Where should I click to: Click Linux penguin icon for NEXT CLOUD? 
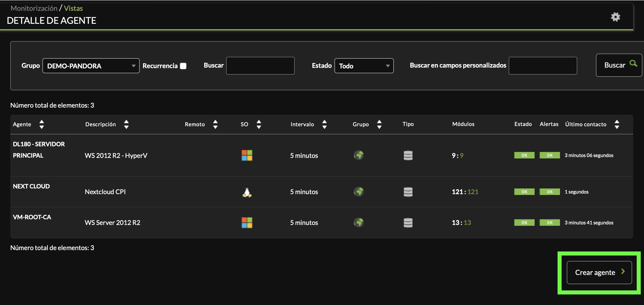247,192
